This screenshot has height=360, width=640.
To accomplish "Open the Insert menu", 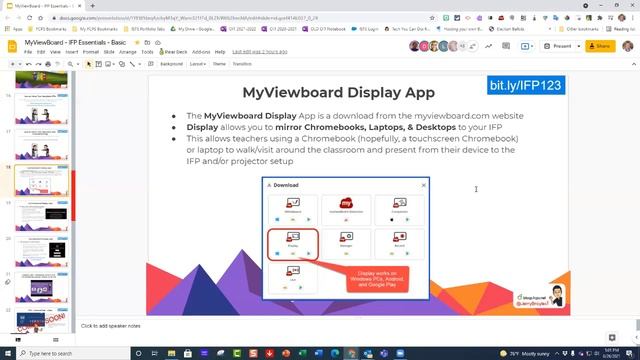I will (72, 52).
